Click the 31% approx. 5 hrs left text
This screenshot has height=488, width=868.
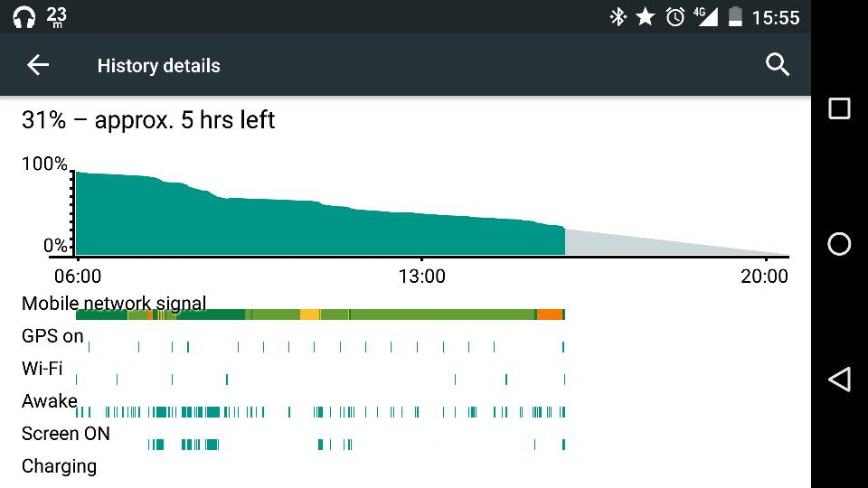(148, 120)
